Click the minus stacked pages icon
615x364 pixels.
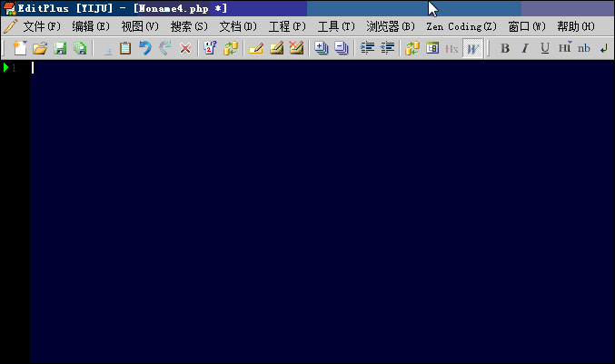(342, 48)
